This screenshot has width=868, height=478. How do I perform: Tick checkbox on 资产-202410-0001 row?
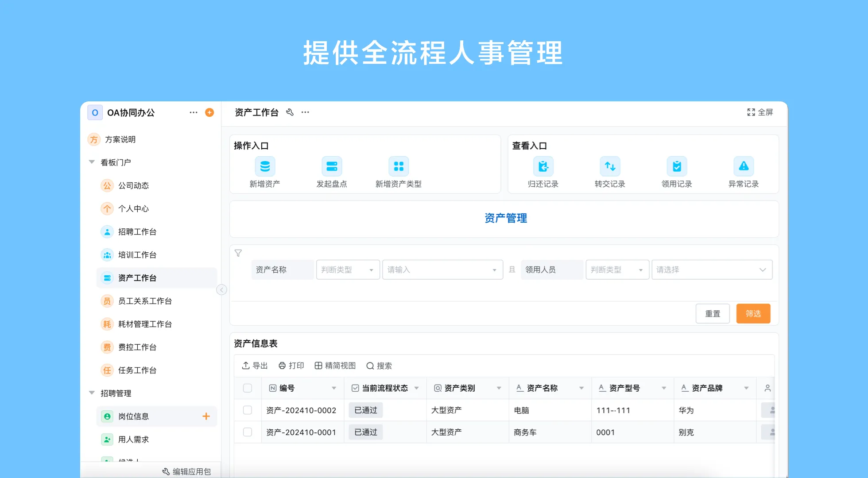[248, 432]
